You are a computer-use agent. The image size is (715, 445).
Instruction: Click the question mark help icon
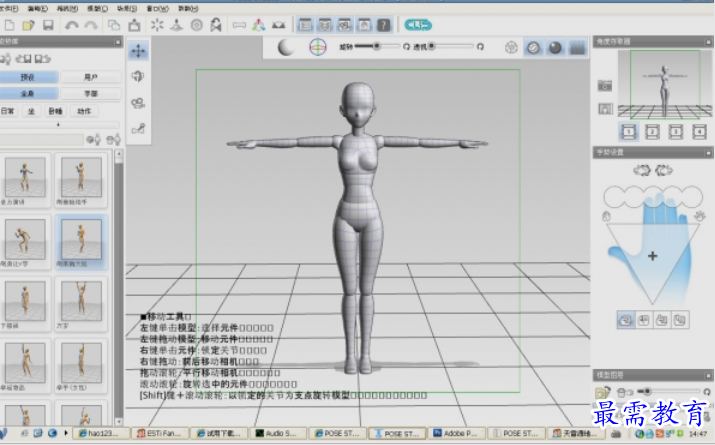384,25
